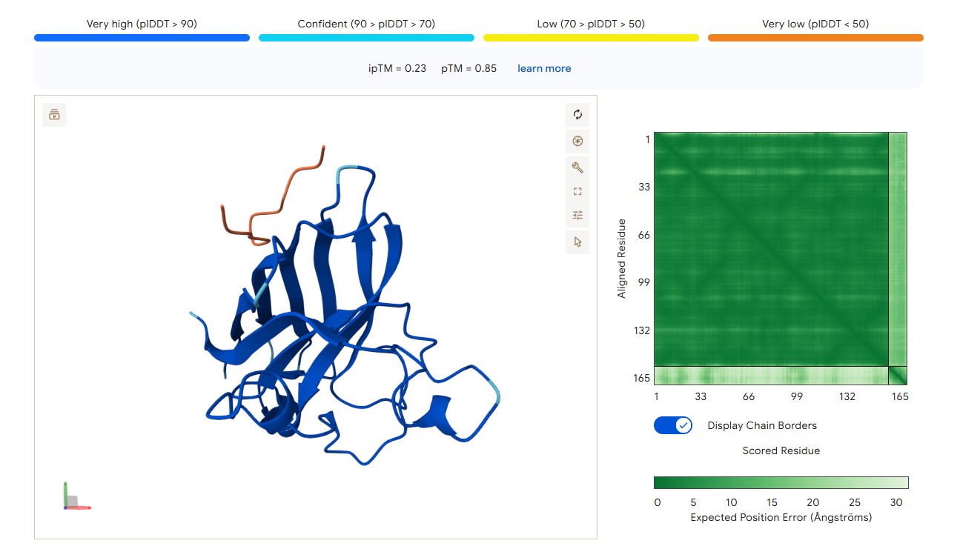Click the blue beta-sheet protein structure
Image resolution: width=980 pixels, height=549 pixels.
coord(348,326)
